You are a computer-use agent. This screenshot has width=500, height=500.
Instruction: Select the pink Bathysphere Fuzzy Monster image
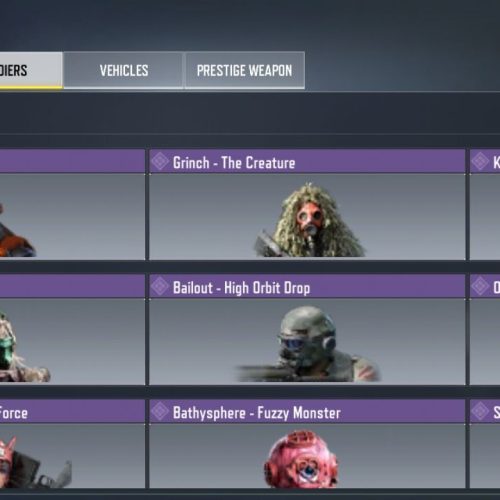pyautogui.click(x=301, y=459)
